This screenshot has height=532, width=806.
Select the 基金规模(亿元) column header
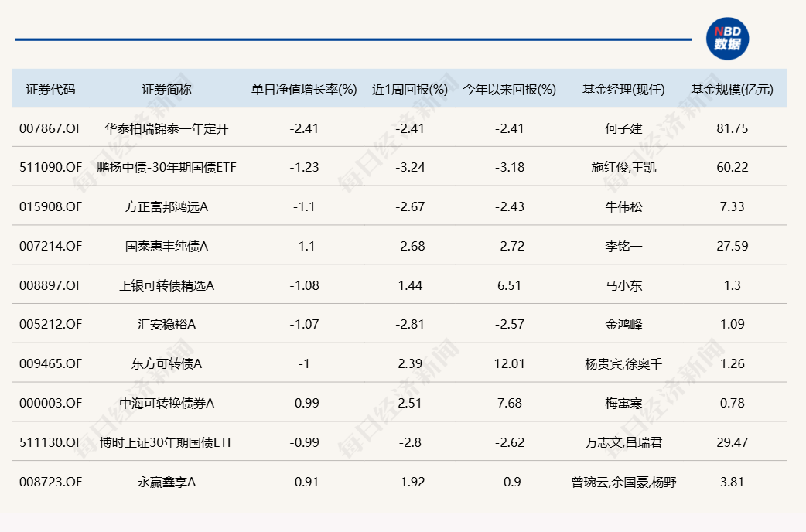point(732,89)
